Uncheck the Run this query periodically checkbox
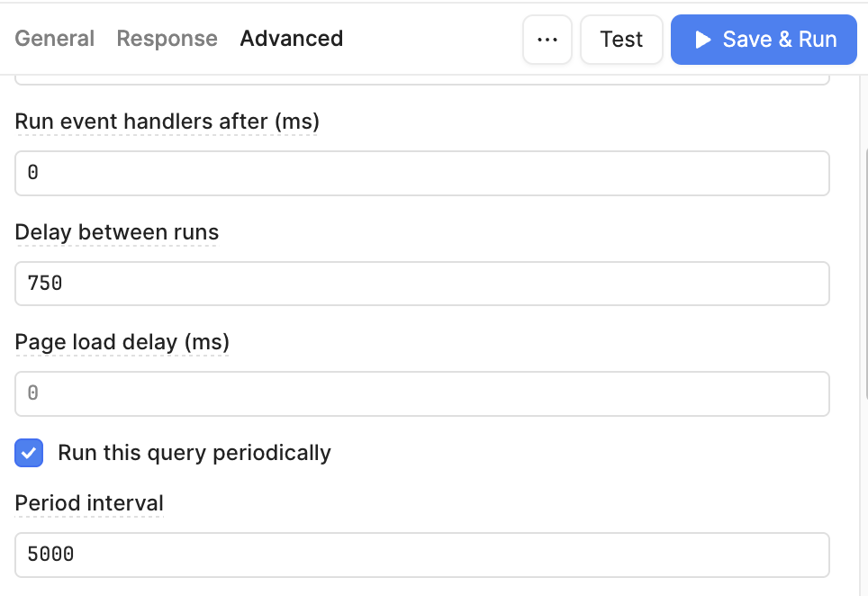 [29, 453]
